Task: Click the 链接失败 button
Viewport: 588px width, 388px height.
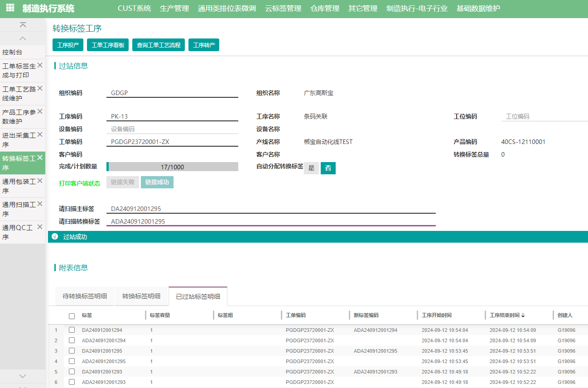Action: (123, 182)
